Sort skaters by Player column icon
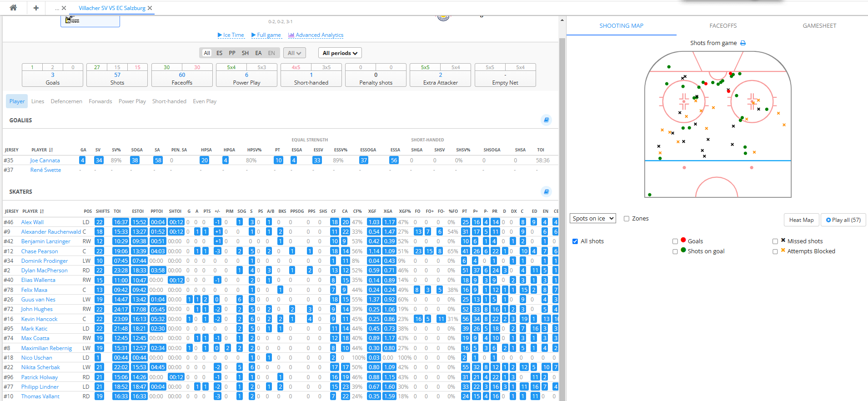Viewport: 868px width, 401px height. tap(42, 211)
